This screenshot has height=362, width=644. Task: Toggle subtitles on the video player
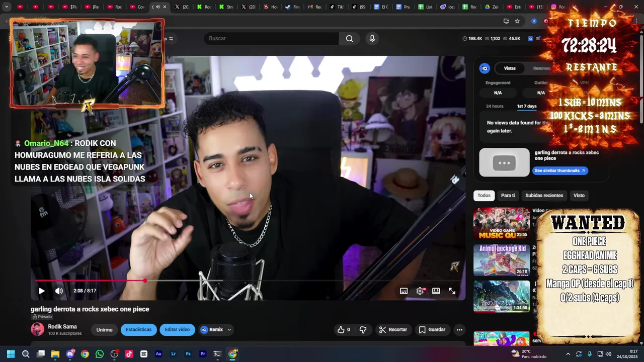pos(404,291)
